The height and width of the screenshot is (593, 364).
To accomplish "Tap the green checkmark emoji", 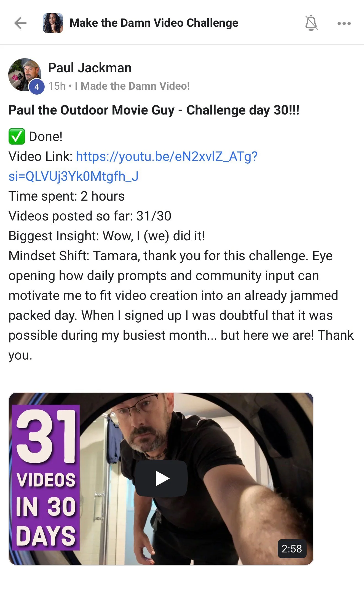I will (x=17, y=136).
